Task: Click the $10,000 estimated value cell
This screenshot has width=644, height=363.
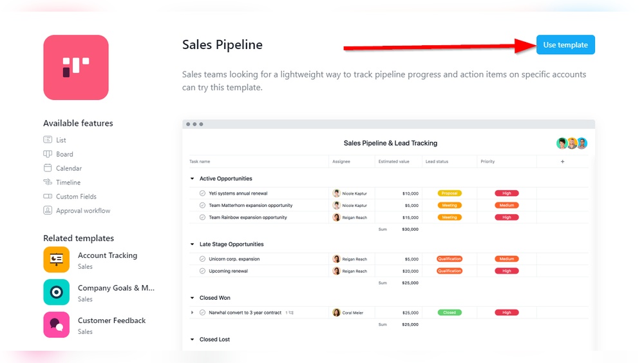Action: [x=410, y=193]
